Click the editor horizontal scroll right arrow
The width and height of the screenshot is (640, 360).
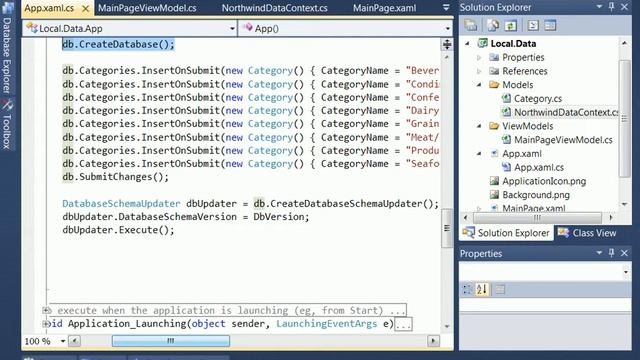click(433, 341)
